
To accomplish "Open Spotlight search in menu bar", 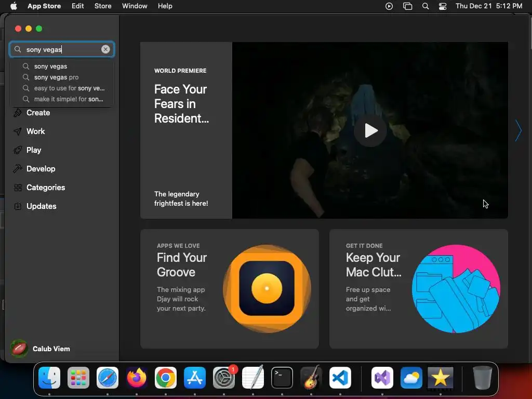I will tap(425, 6).
